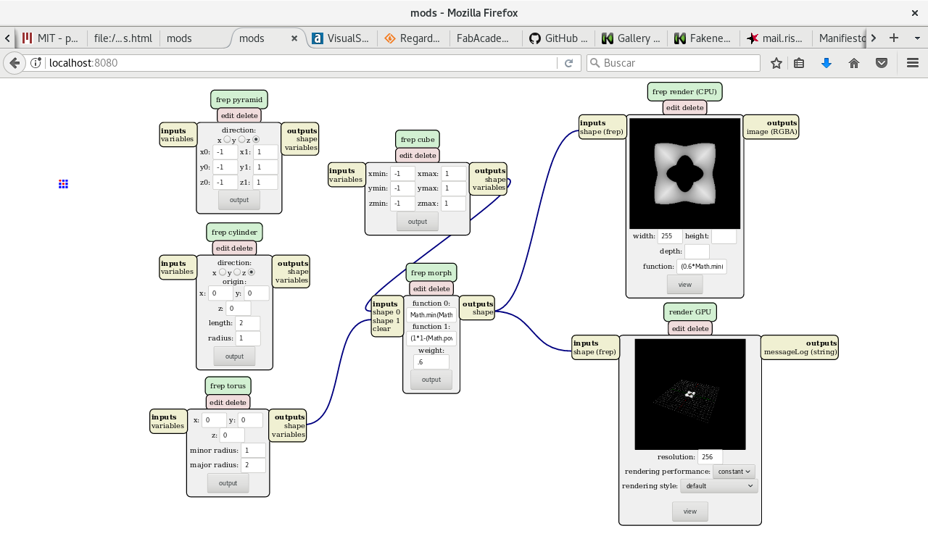Click the 'clear' input of frep morph

pos(381,329)
